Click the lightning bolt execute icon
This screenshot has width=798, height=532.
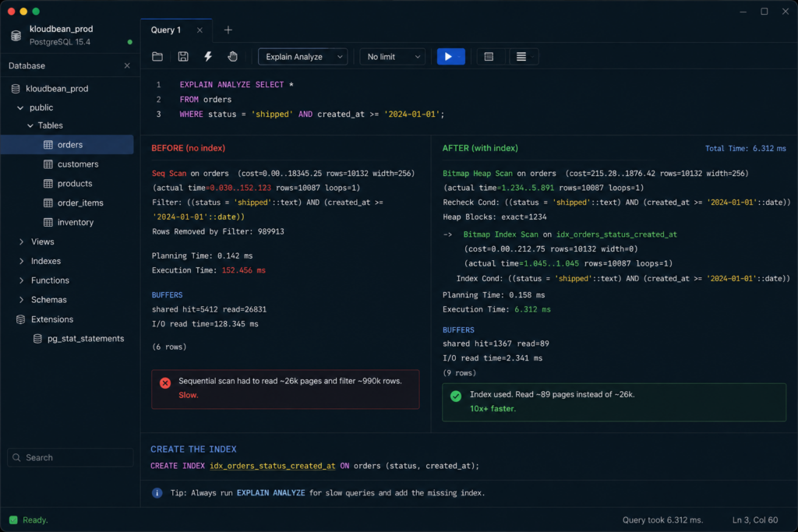208,56
